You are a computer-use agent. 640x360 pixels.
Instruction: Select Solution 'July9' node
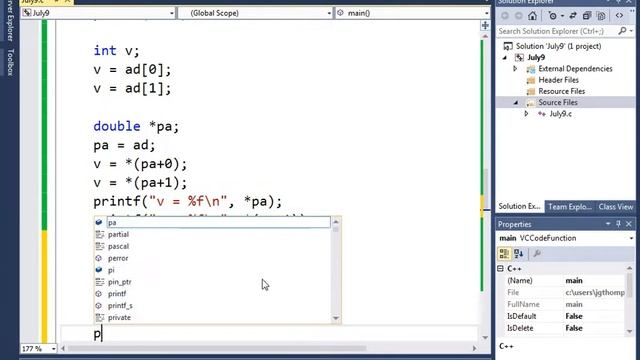point(558,46)
